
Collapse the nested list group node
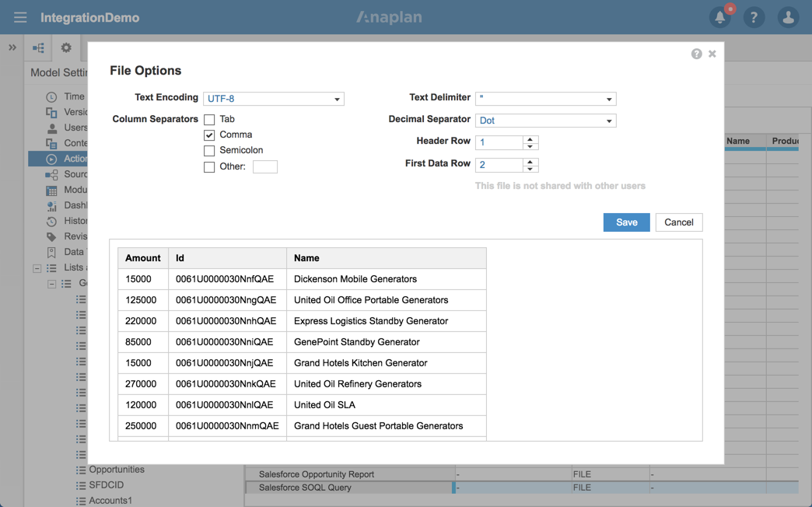pos(52,284)
